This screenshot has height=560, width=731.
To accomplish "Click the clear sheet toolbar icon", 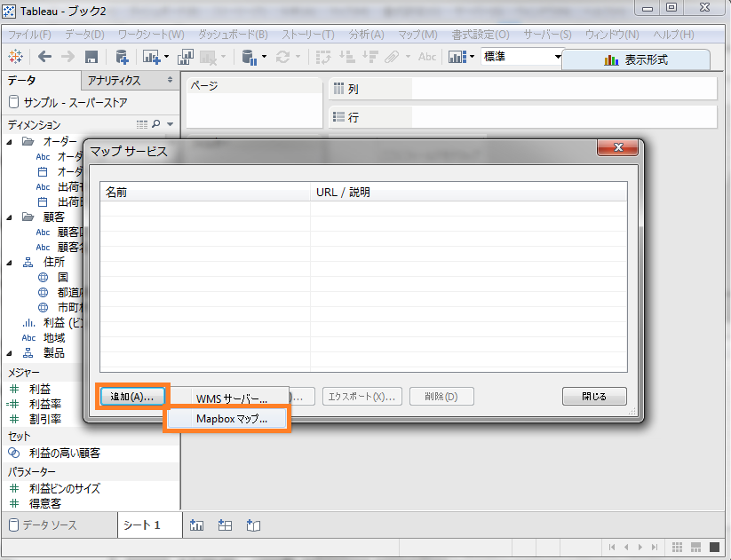I will tap(208, 58).
